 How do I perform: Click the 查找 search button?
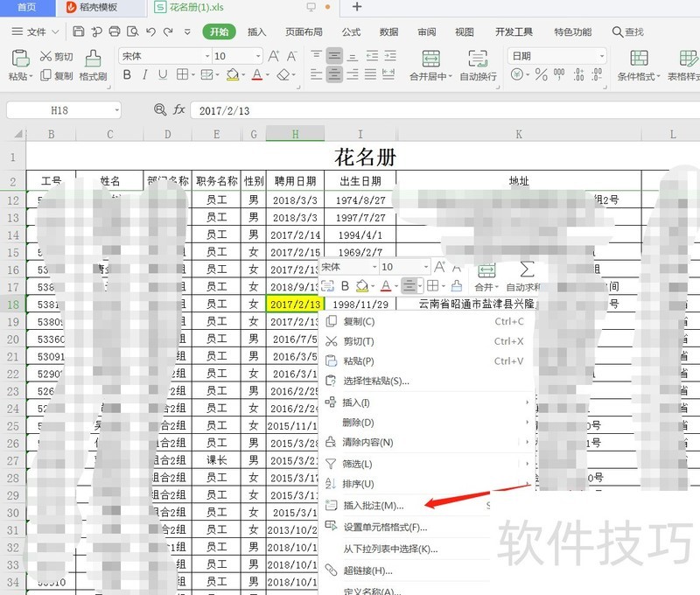(628, 31)
